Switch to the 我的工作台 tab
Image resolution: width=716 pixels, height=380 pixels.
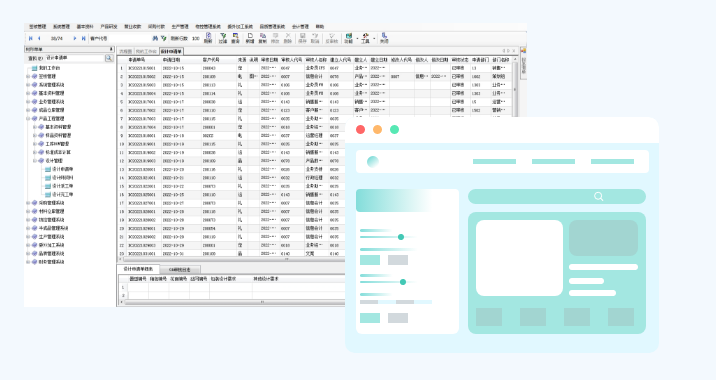pos(146,52)
